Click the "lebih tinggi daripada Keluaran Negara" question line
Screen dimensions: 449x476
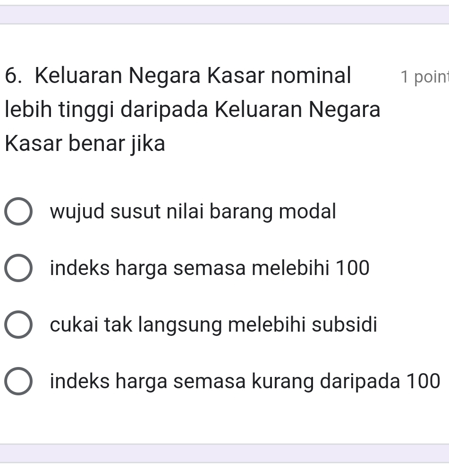point(192,109)
